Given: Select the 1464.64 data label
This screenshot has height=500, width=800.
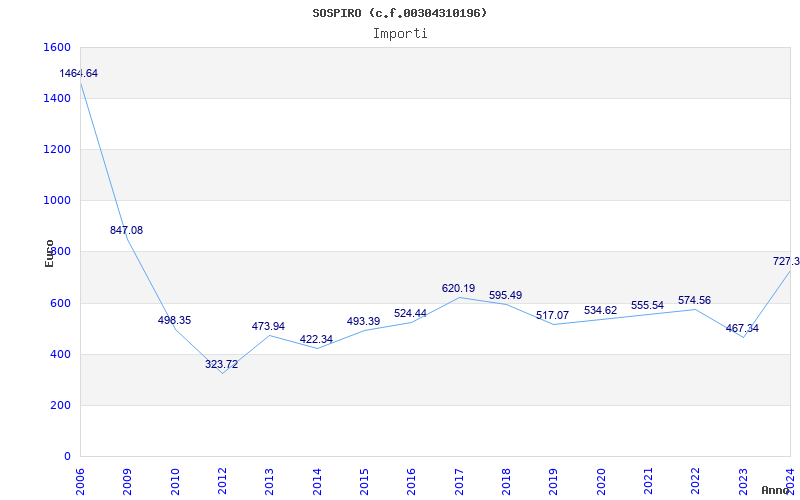Looking at the screenshot, I should [x=79, y=73].
